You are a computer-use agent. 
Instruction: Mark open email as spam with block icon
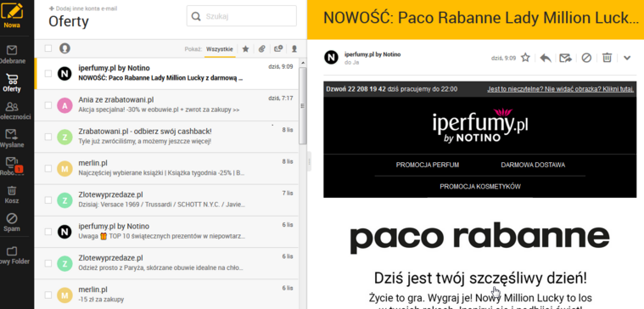coord(586,58)
